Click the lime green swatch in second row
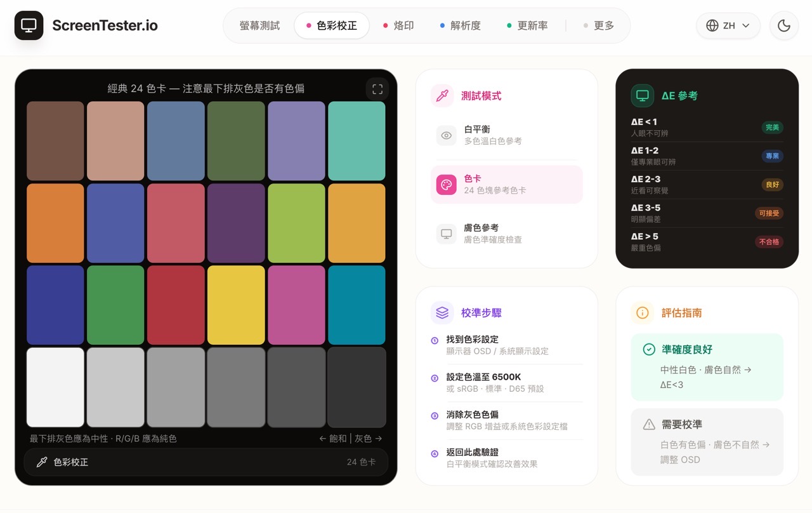Screen dimensions: 812x513 tap(296, 223)
